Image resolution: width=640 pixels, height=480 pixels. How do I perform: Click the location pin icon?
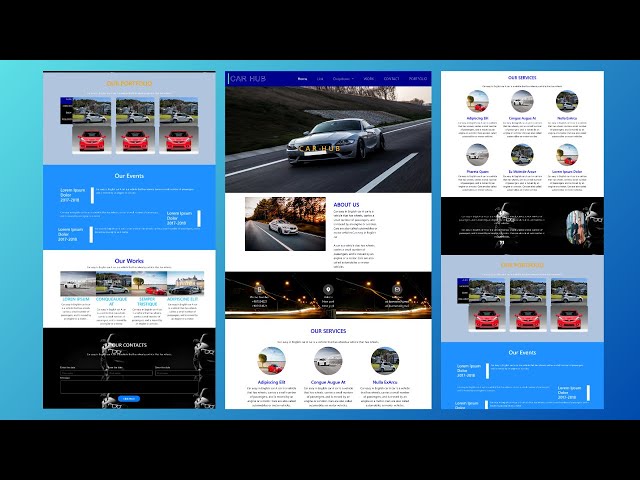point(328,289)
